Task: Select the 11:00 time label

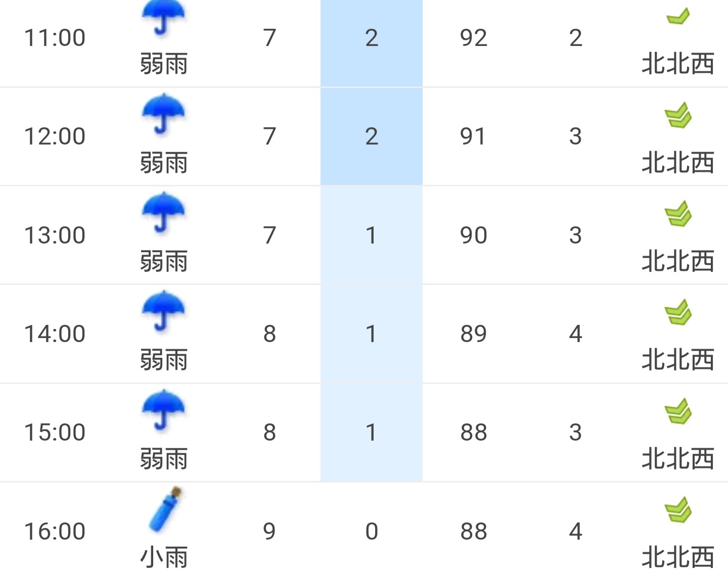Action: click(55, 38)
